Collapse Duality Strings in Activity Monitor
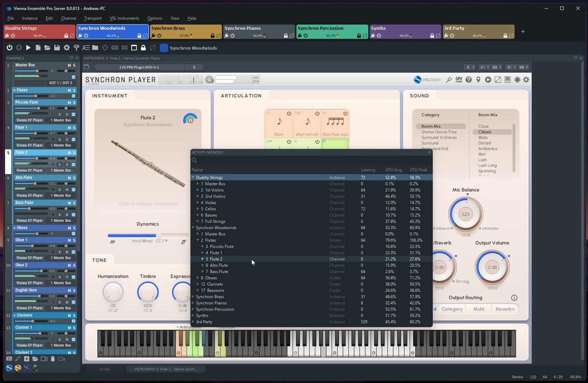 click(x=193, y=178)
